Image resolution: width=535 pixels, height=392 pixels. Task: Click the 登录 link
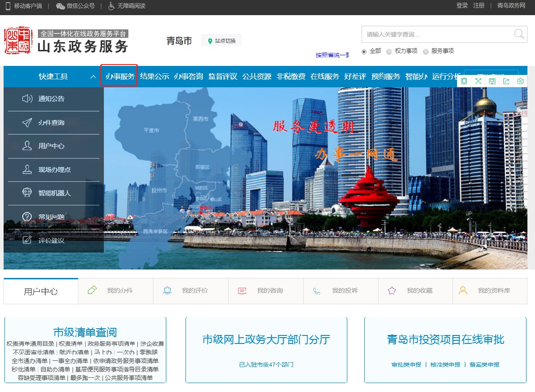click(x=462, y=6)
